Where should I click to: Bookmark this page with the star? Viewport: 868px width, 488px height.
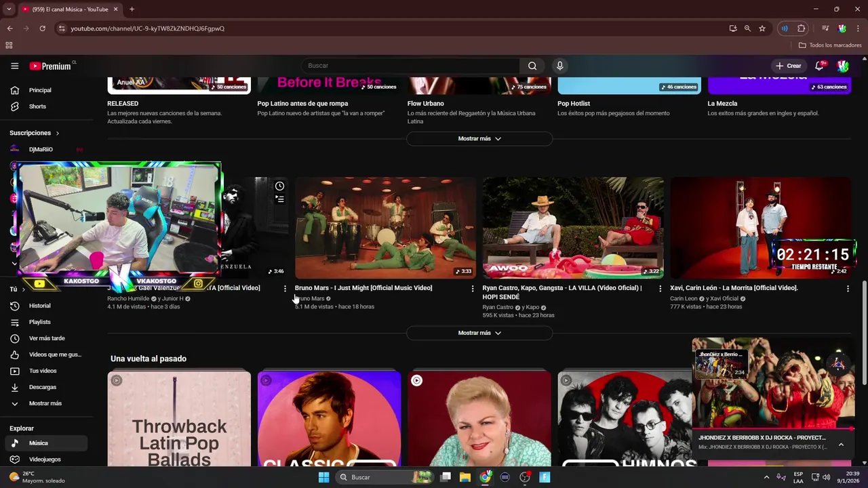(x=762, y=28)
